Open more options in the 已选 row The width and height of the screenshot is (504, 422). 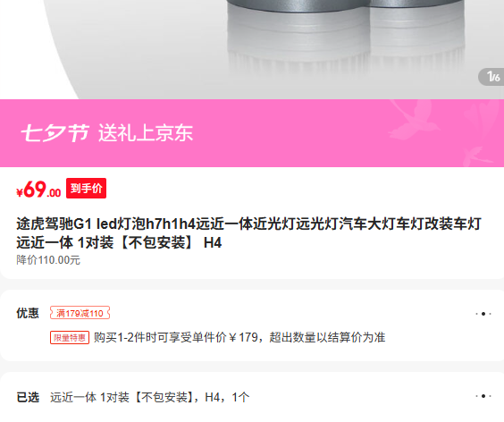click(x=483, y=396)
